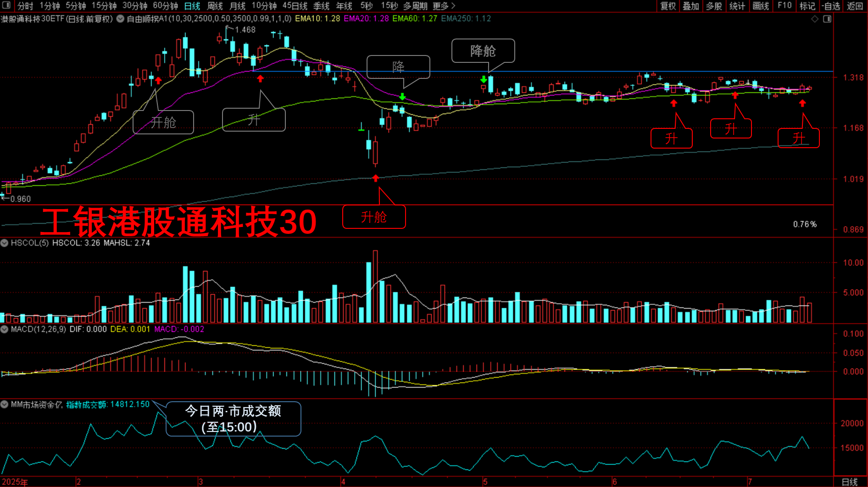This screenshot has height=487, width=868.
Task: Select the 30分钟 period tab
Action: point(135,6)
